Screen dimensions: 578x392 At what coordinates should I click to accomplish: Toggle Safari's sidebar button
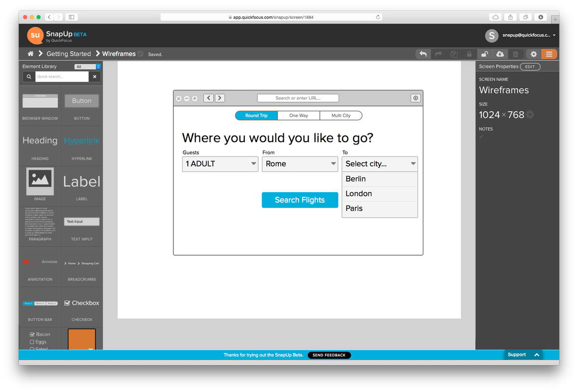coord(72,17)
